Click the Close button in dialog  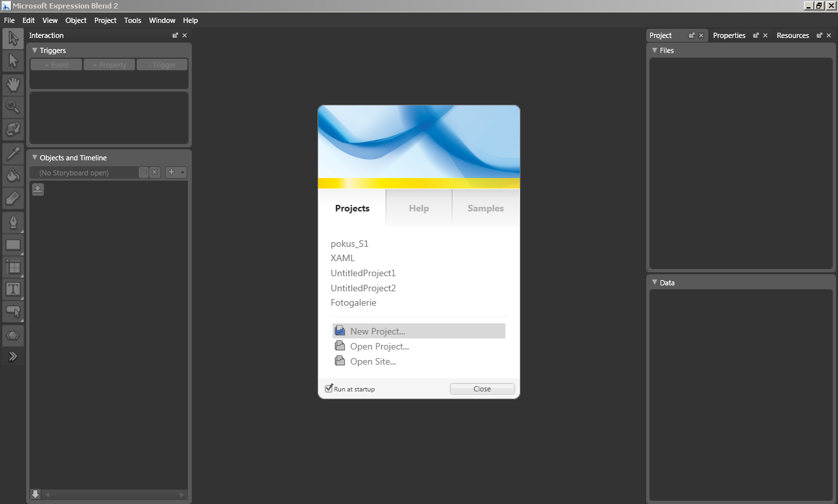[x=482, y=389]
